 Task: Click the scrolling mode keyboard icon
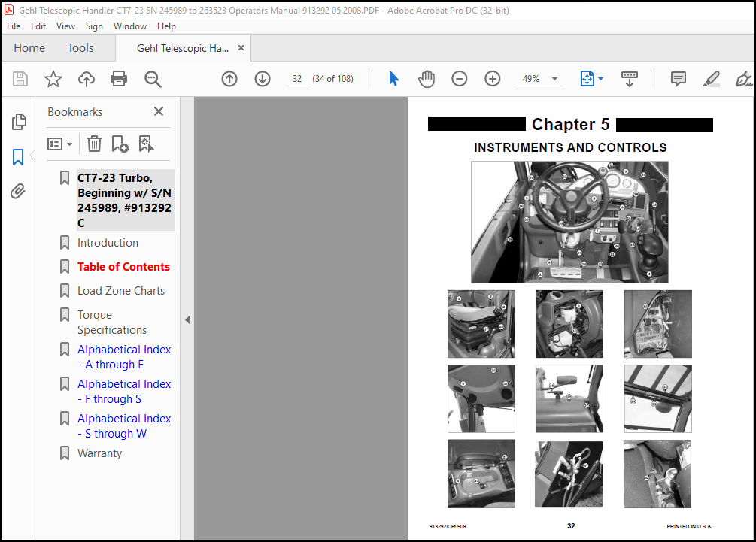[x=629, y=79]
